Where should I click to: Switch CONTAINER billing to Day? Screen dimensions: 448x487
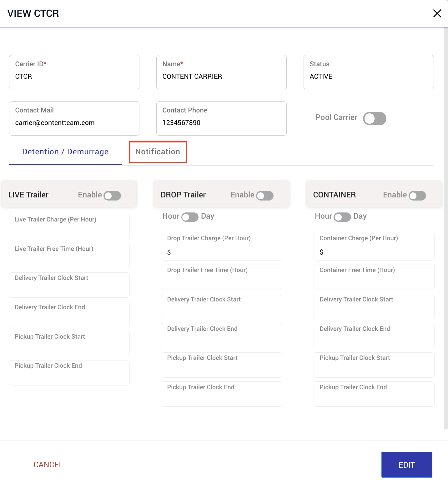[x=342, y=217]
